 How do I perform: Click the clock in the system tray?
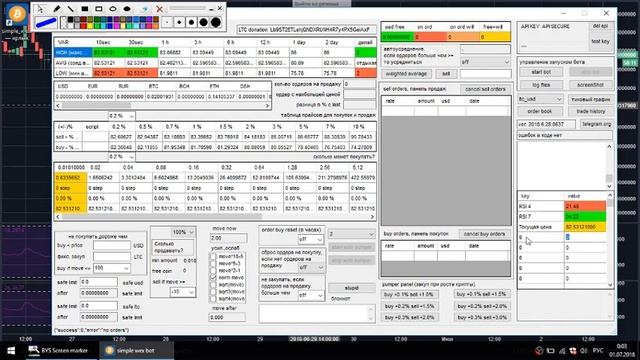pos(621,350)
